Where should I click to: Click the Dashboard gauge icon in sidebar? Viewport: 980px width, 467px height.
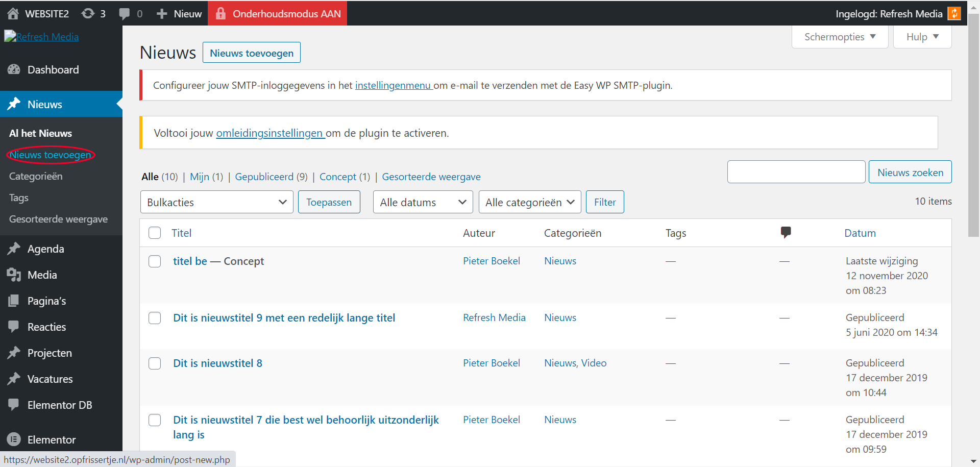tap(14, 70)
